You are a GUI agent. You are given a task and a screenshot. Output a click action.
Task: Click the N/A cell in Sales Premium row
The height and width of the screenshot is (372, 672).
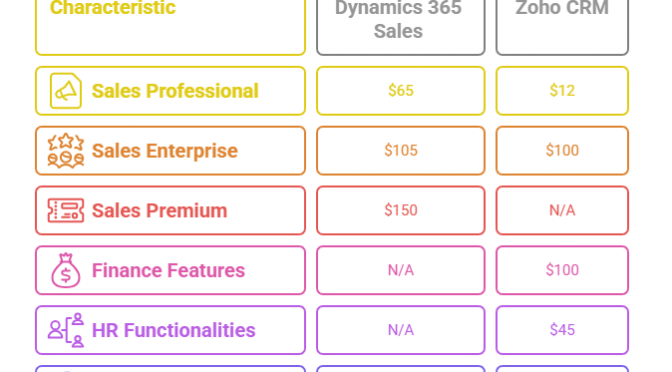562,210
